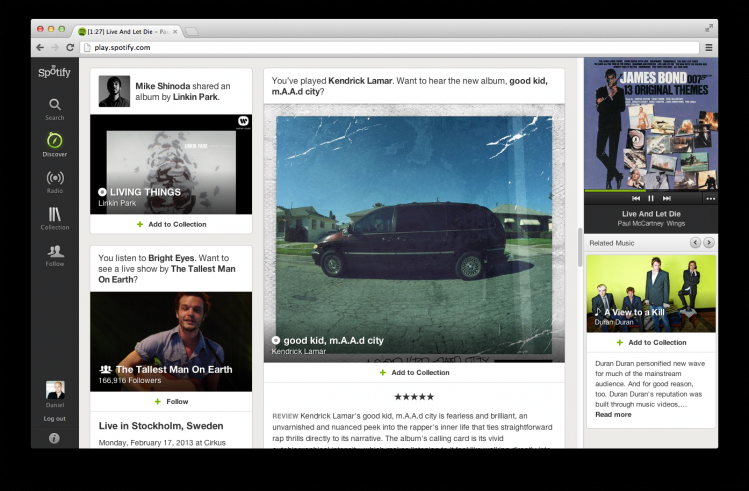Play A View to a Kill thumbnail
The image size is (749, 491).
[651, 293]
